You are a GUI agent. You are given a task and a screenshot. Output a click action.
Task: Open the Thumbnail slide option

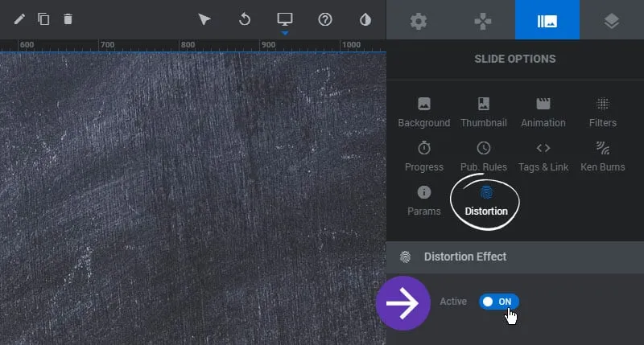click(483, 112)
